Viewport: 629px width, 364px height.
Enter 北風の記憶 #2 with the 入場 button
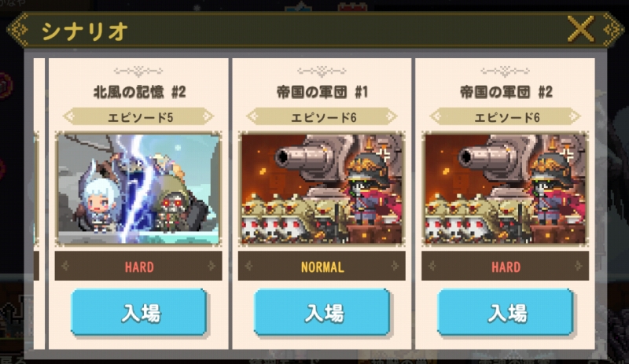pos(139,312)
